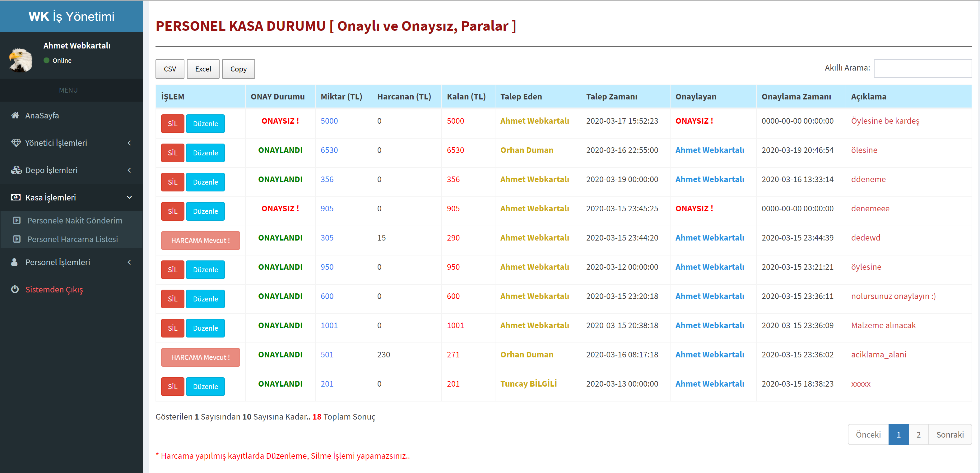Click the Personel İşlemleri user icon
The width and height of the screenshot is (980, 473).
tap(14, 262)
